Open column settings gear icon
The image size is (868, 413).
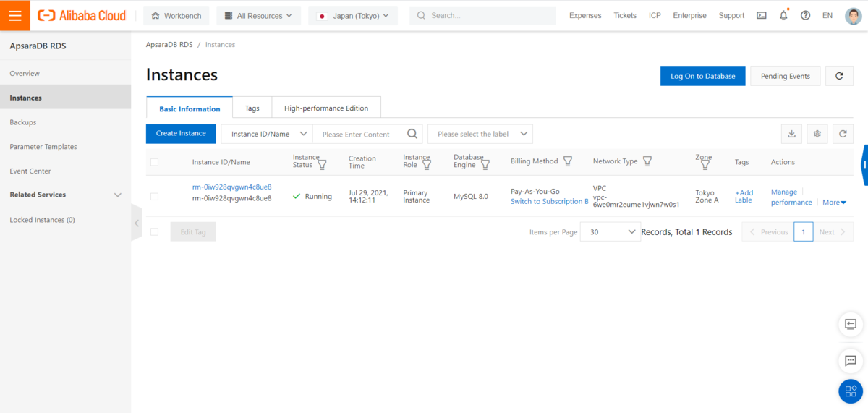[x=817, y=134]
